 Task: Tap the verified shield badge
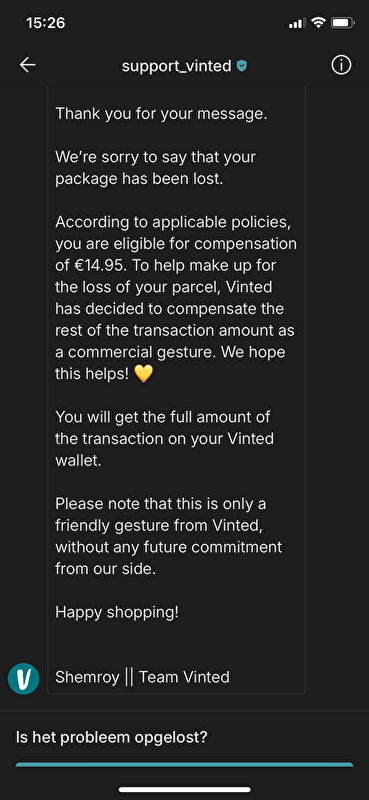click(241, 66)
